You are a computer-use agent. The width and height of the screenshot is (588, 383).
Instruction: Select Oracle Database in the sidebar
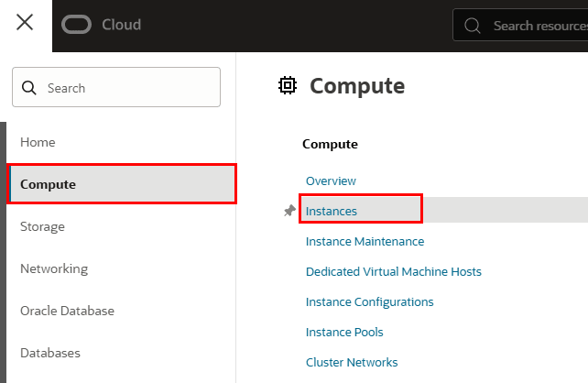coord(67,311)
